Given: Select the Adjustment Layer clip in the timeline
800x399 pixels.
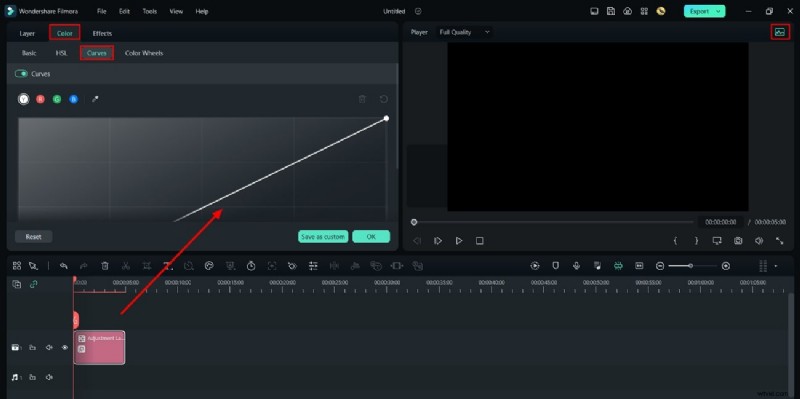Looking at the screenshot, I should (99, 347).
